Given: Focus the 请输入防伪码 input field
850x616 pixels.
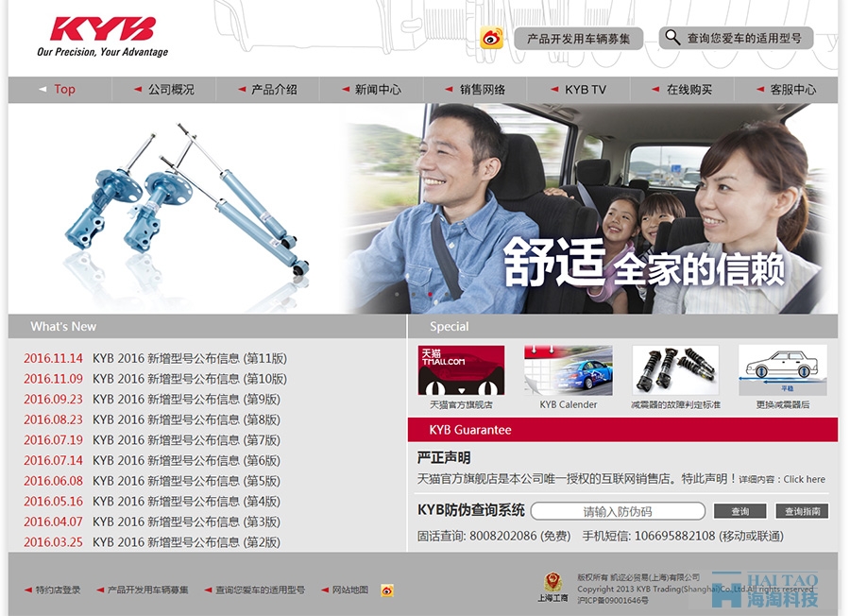Looking at the screenshot, I should point(618,511).
